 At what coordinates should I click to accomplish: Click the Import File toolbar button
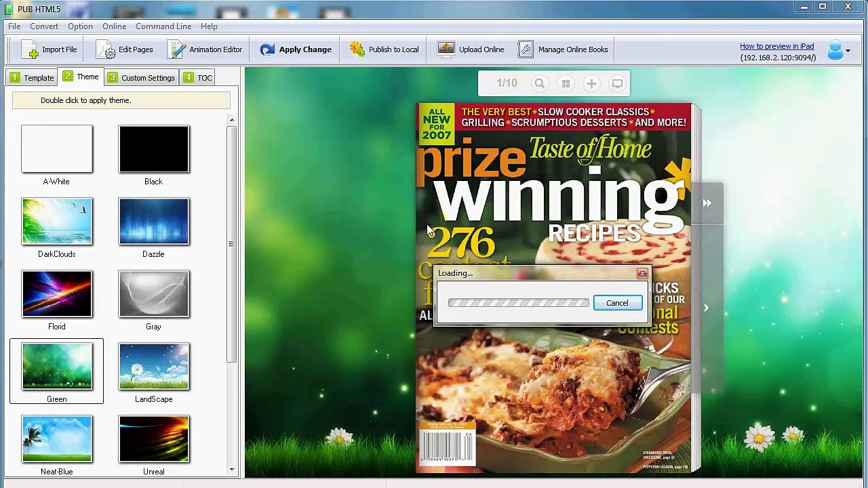point(49,49)
